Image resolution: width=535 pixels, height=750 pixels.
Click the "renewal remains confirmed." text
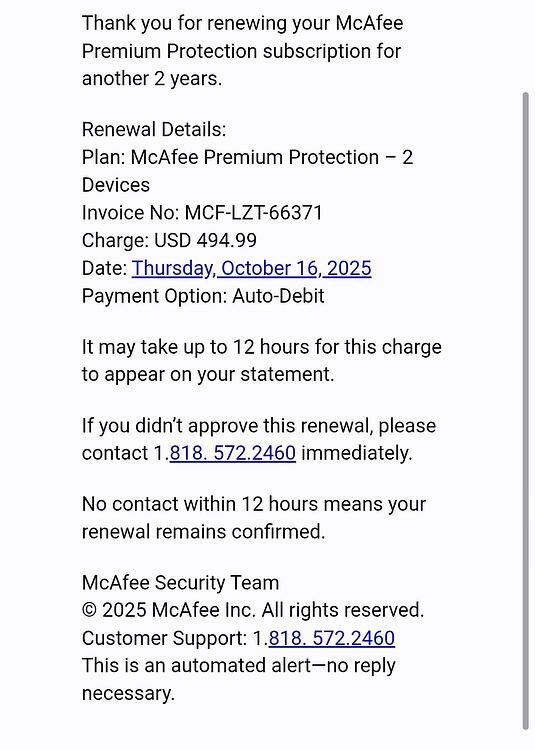coord(204,532)
